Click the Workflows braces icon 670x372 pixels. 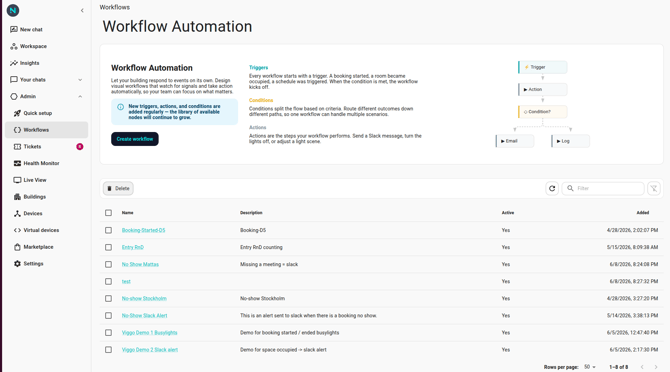17,130
